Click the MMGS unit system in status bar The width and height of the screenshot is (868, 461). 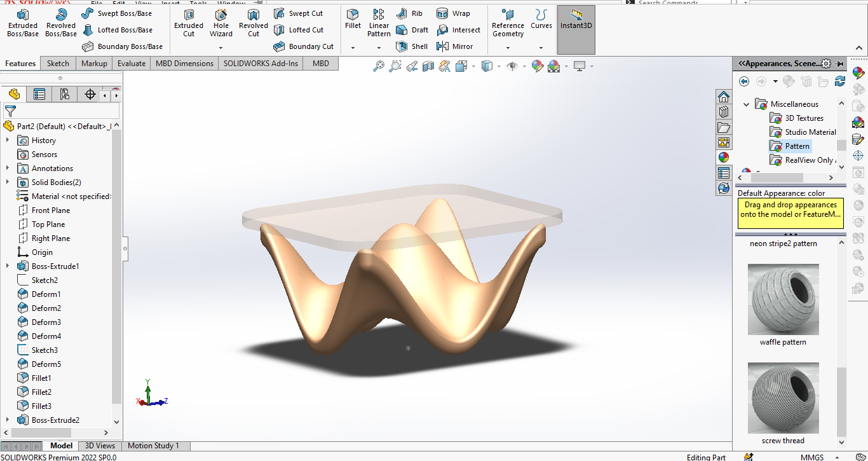812,457
